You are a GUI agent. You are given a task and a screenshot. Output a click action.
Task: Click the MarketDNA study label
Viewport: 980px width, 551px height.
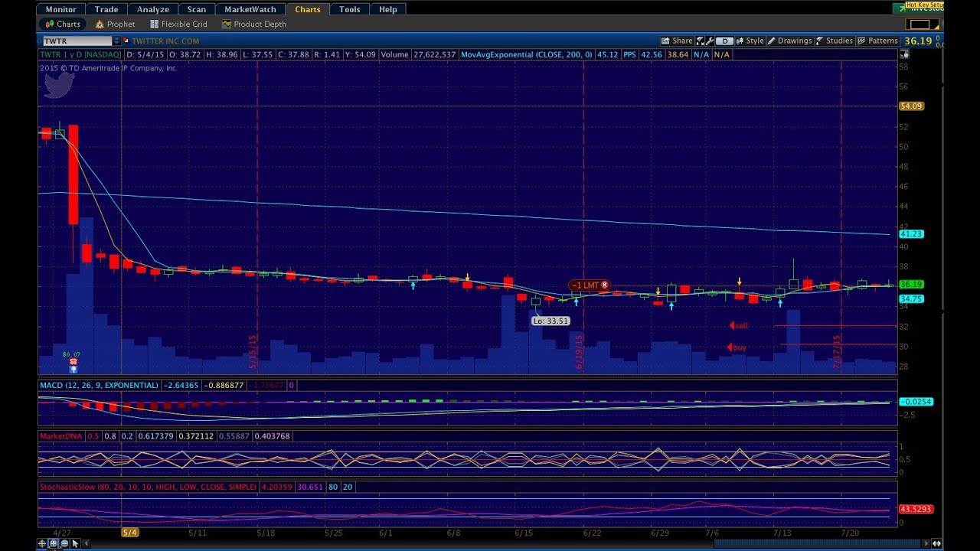tap(61, 435)
